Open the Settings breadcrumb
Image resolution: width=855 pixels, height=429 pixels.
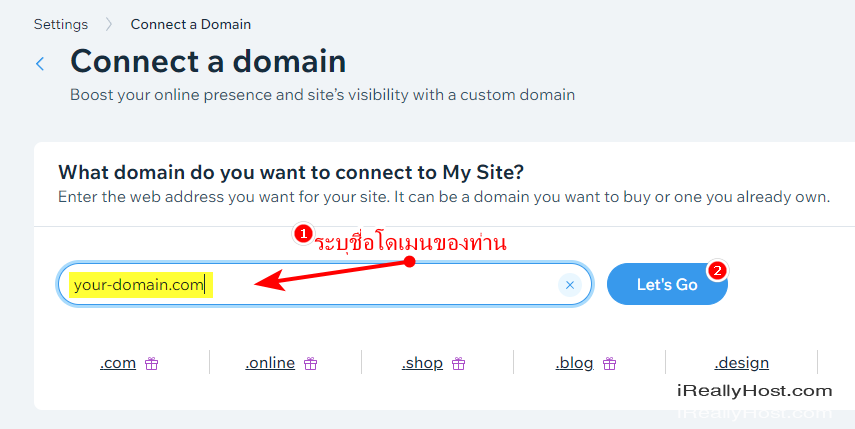pyautogui.click(x=61, y=25)
